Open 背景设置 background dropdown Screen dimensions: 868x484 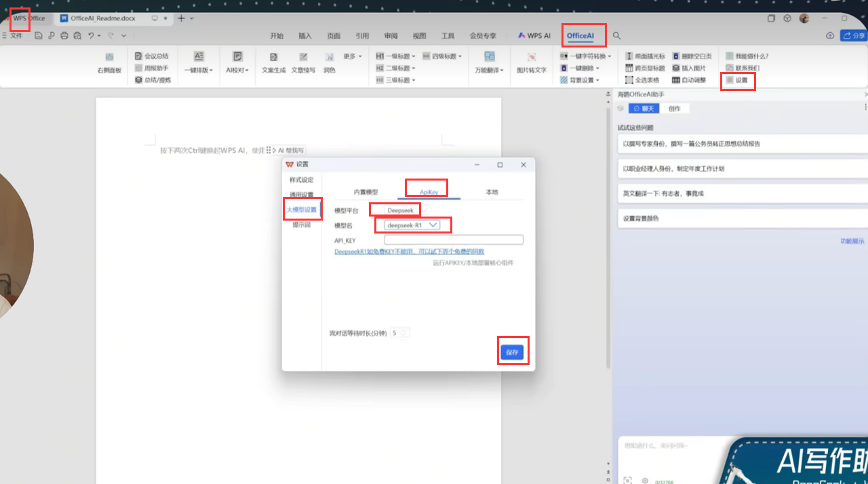580,80
